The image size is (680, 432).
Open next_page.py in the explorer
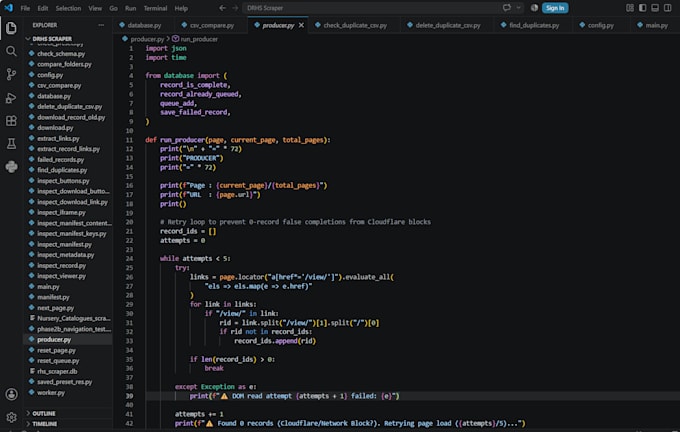click(56, 308)
